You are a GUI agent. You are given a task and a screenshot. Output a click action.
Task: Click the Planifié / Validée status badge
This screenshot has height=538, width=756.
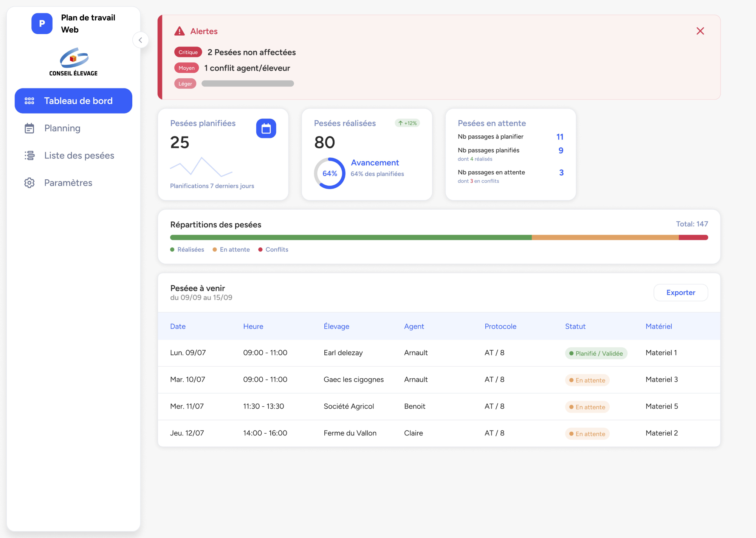[596, 353]
